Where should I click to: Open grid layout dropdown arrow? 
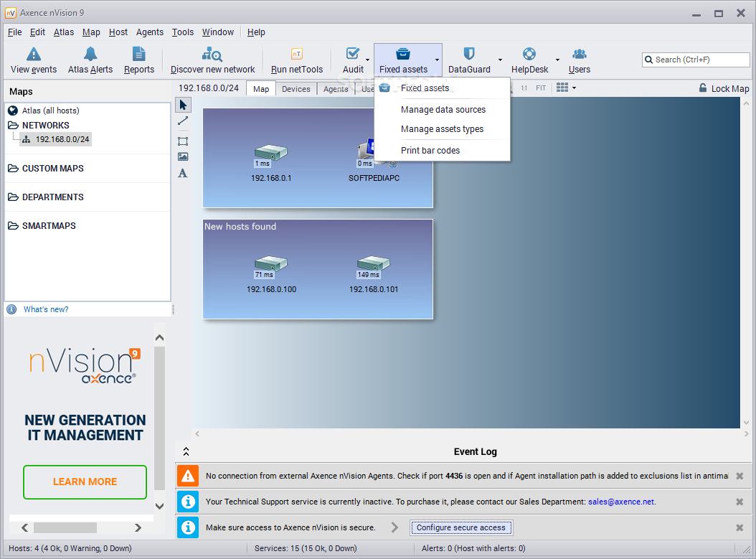(x=575, y=88)
